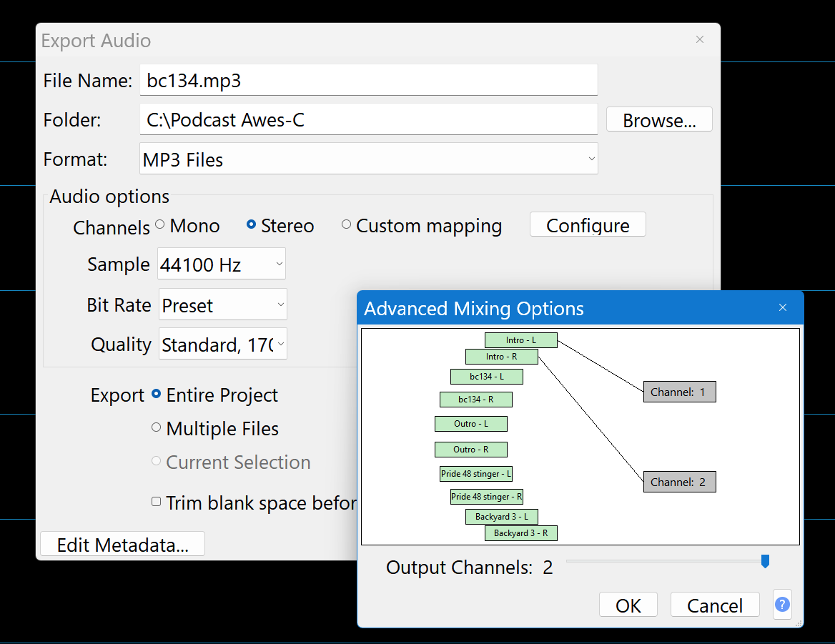Choose the Custom mapping radio option
This screenshot has width=835, height=644.
tap(347, 225)
